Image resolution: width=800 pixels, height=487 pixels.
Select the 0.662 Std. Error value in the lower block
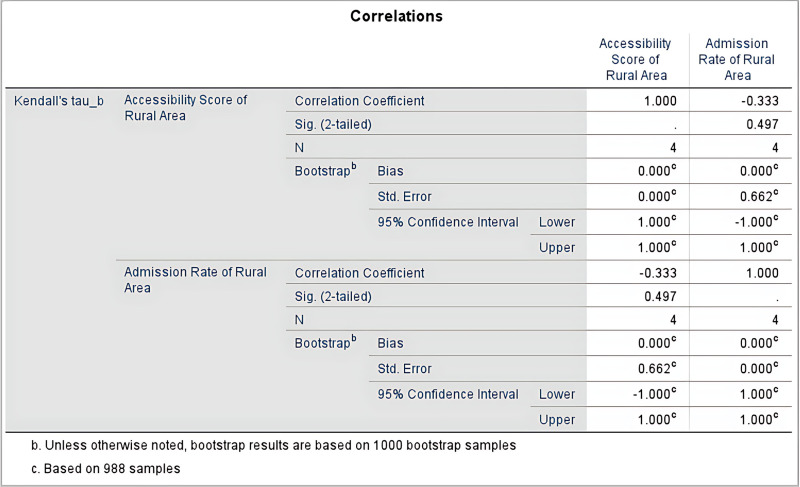click(x=657, y=368)
